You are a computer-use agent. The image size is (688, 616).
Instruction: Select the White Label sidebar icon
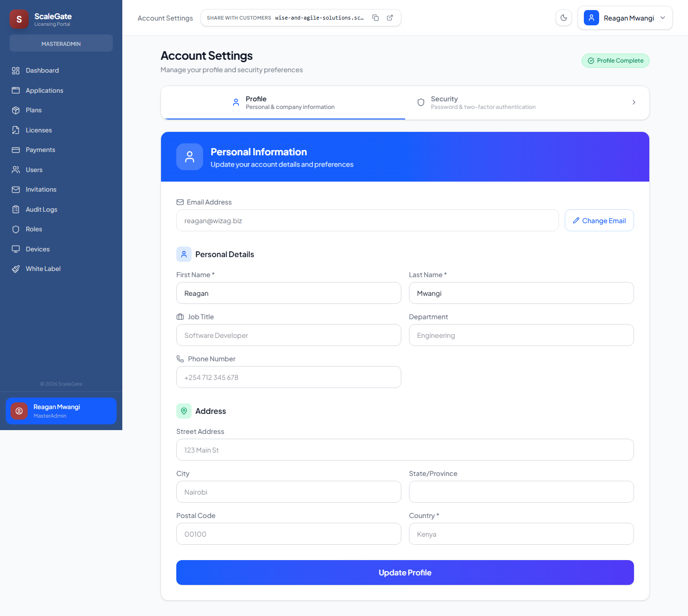point(16,269)
